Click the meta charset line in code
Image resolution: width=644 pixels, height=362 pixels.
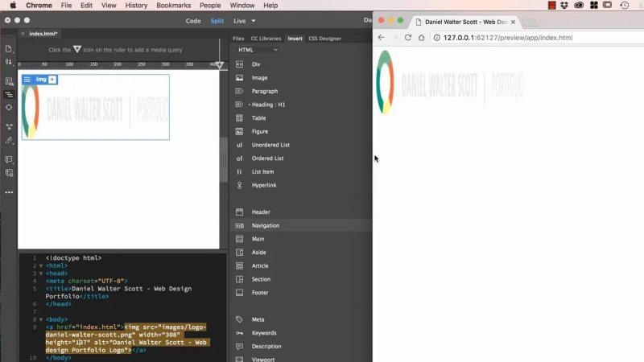point(87,281)
